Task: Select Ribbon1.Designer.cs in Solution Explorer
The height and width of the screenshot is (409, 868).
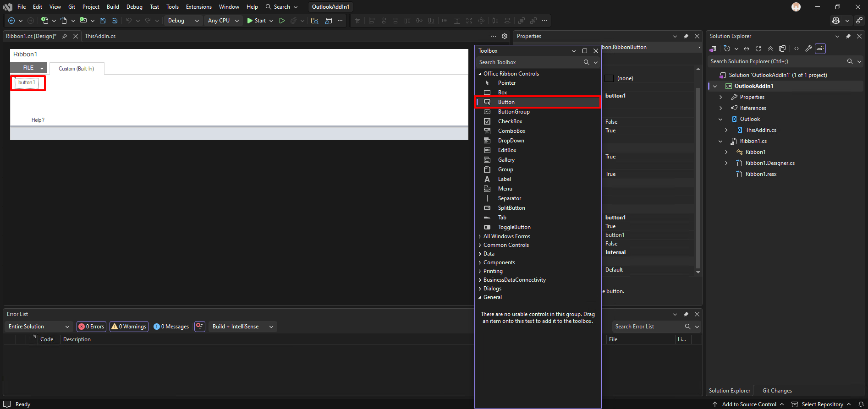Action: [770, 163]
